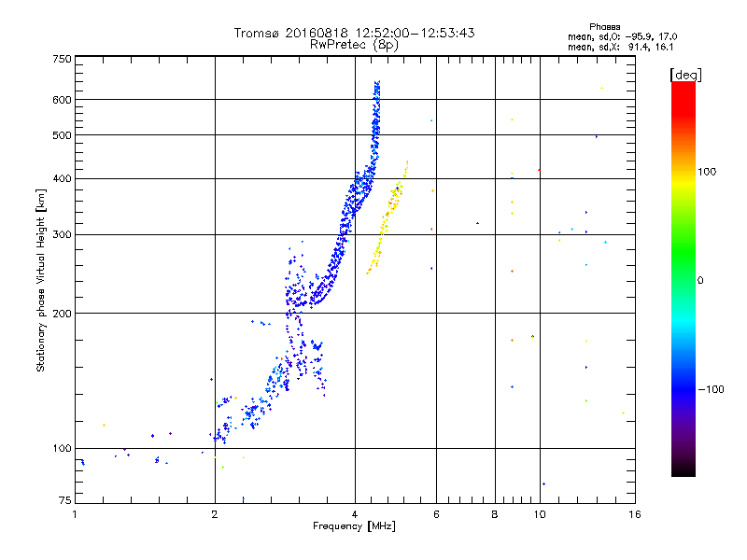The width and height of the screenshot is (747, 560).
Task: Click the '16' tick label on the frequency axis
Action: 635,514
